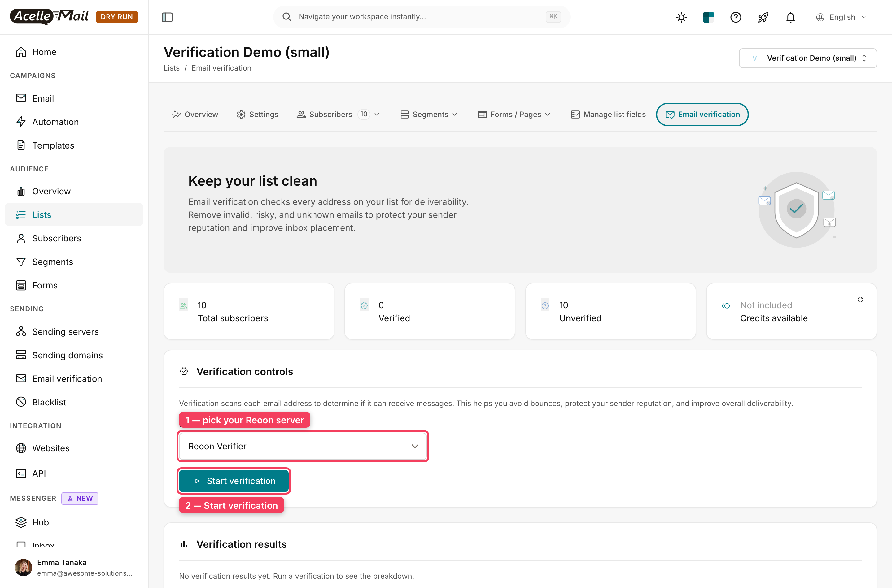Go to Home in sidebar
The image size is (892, 588).
click(74, 52)
